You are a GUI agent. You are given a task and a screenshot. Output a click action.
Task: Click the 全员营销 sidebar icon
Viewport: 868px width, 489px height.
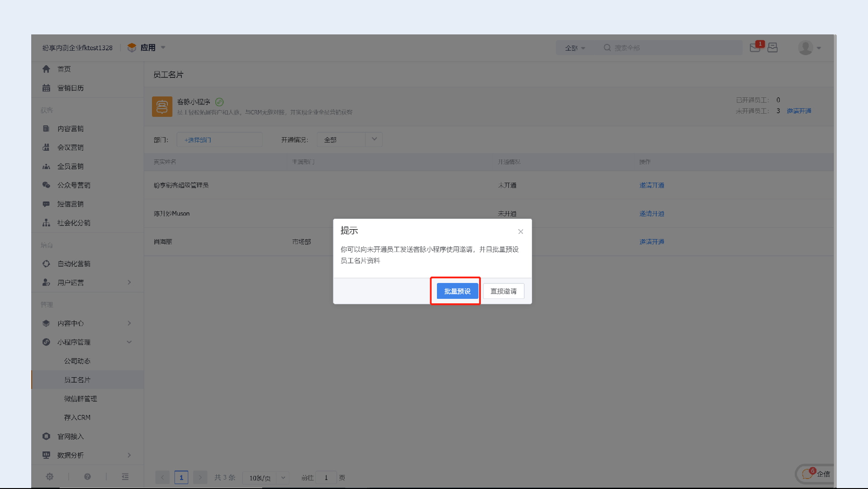pyautogui.click(x=46, y=166)
